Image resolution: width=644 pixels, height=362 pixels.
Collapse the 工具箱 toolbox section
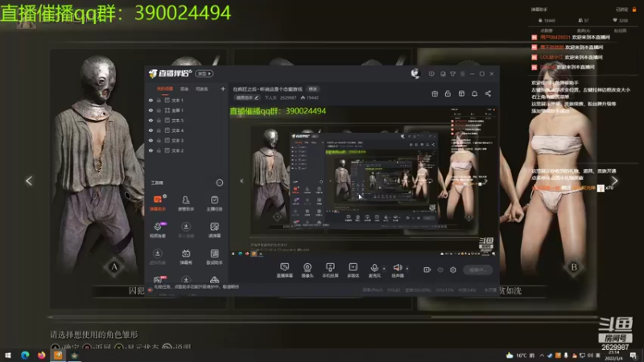[x=220, y=183]
